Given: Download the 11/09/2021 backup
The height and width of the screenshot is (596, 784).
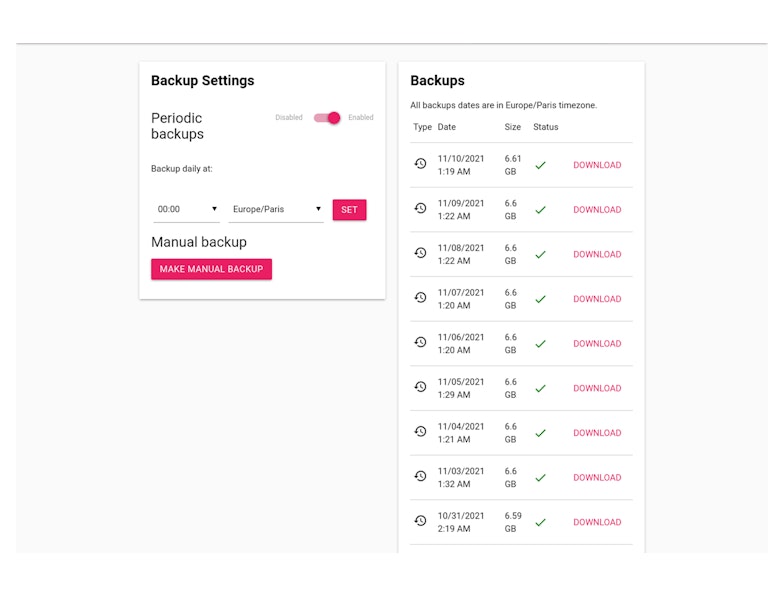Looking at the screenshot, I should tap(597, 210).
